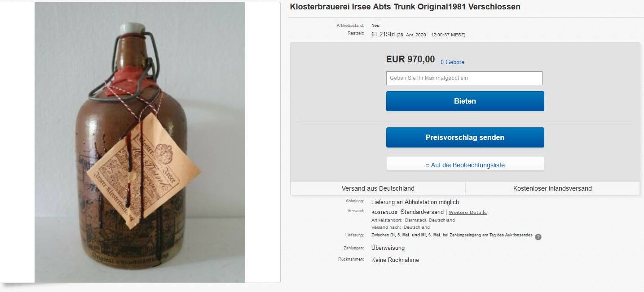Select the 'Versand aus Deutschland' banner

pyautogui.click(x=378, y=188)
